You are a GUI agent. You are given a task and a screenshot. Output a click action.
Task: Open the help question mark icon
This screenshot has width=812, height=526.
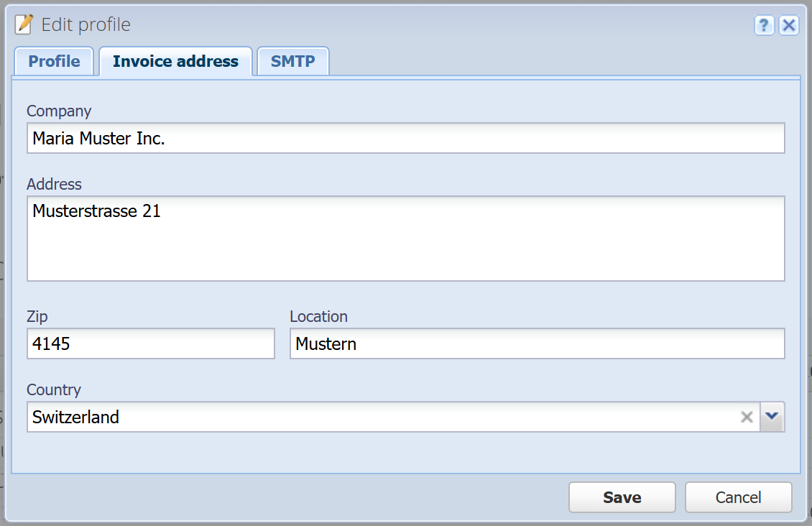(x=764, y=25)
